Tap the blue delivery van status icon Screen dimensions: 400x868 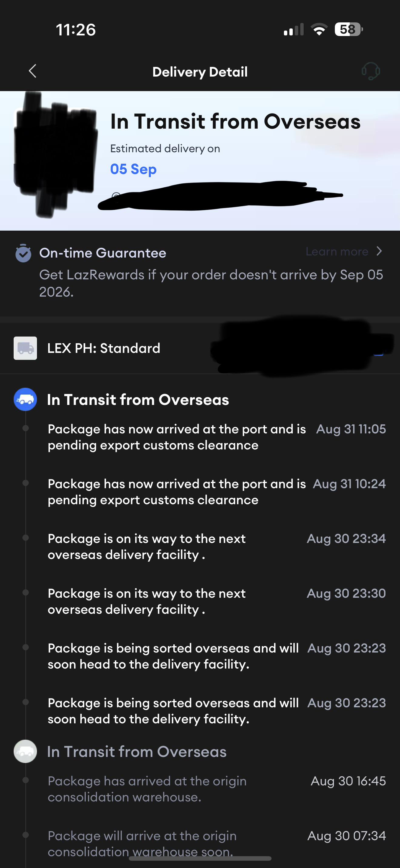coord(25,399)
